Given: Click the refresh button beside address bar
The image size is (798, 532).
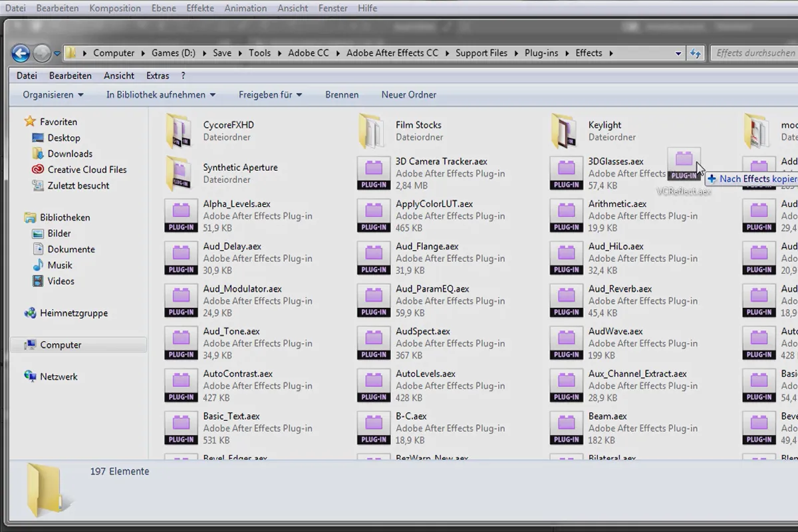Looking at the screenshot, I should pyautogui.click(x=696, y=53).
